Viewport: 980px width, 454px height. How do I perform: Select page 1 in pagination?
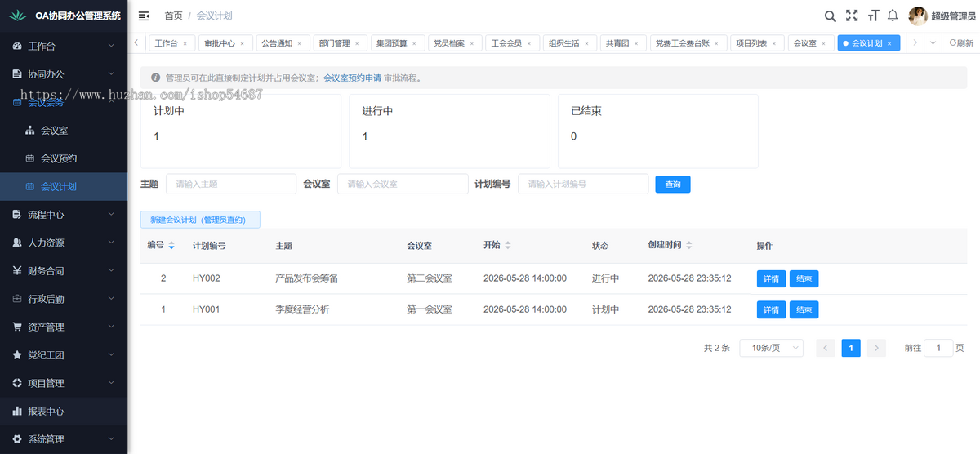851,348
